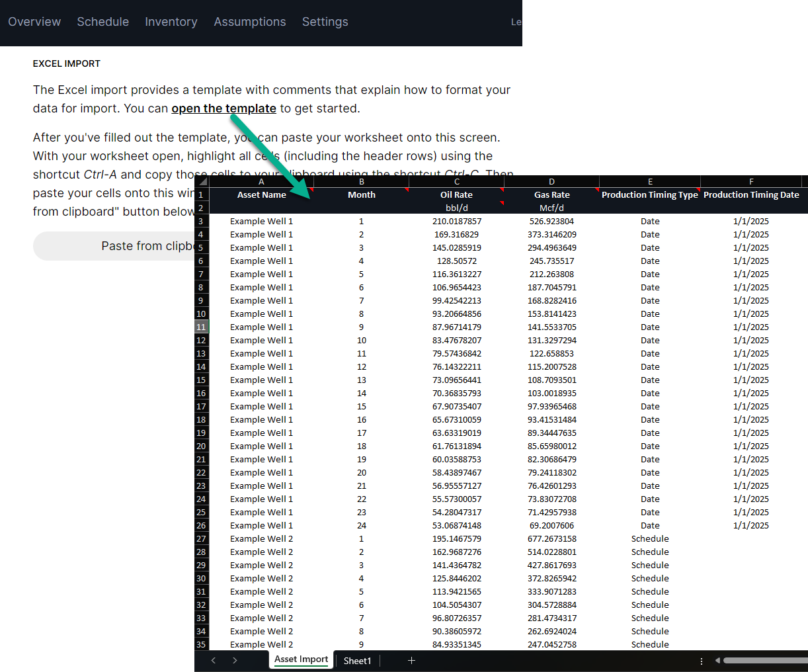The height and width of the screenshot is (672, 808).
Task: Click the 'open the template' link
Action: click(223, 108)
